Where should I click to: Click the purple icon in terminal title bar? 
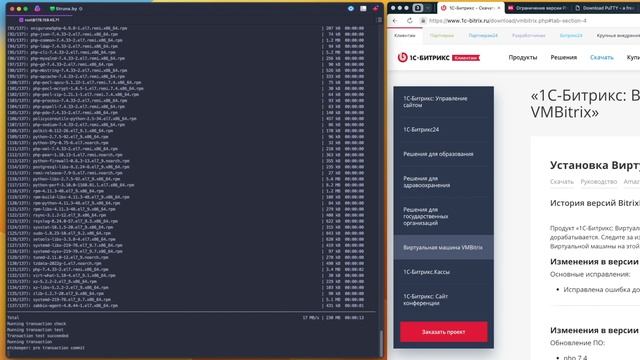tap(38, 8)
